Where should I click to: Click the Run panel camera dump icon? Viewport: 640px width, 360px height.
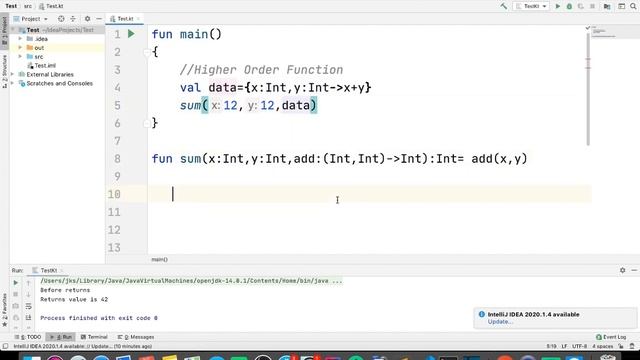[x=16, y=306]
